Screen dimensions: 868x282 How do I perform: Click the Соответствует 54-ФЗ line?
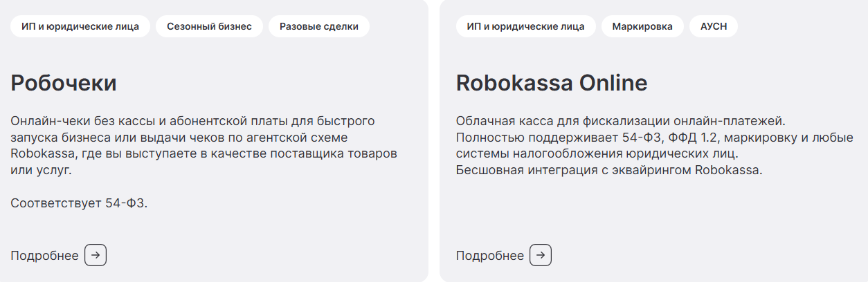[80, 203]
